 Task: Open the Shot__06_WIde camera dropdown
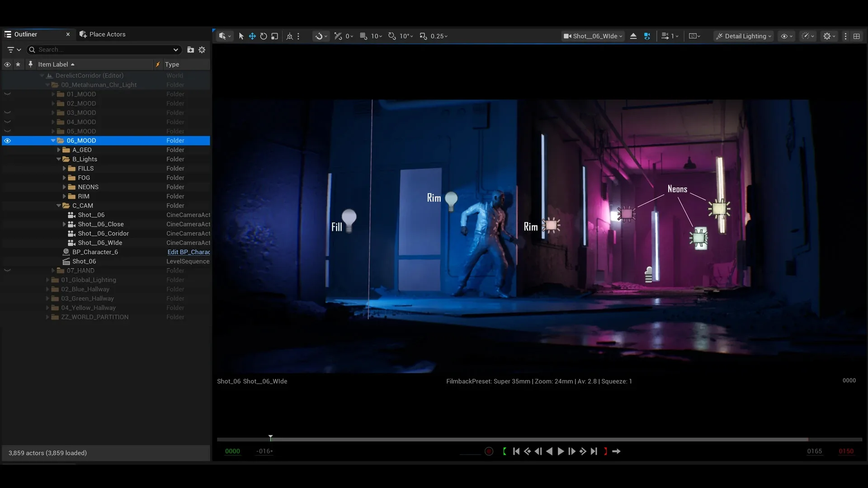click(593, 36)
